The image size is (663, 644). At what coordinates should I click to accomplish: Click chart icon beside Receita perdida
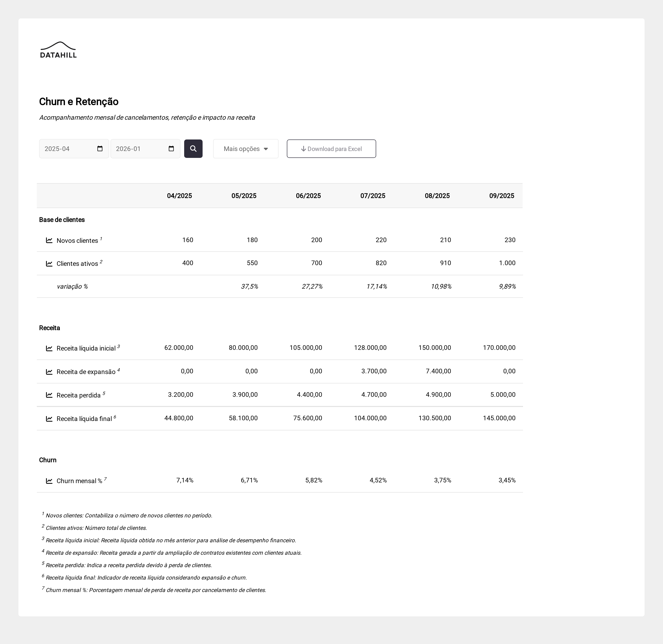coord(49,395)
